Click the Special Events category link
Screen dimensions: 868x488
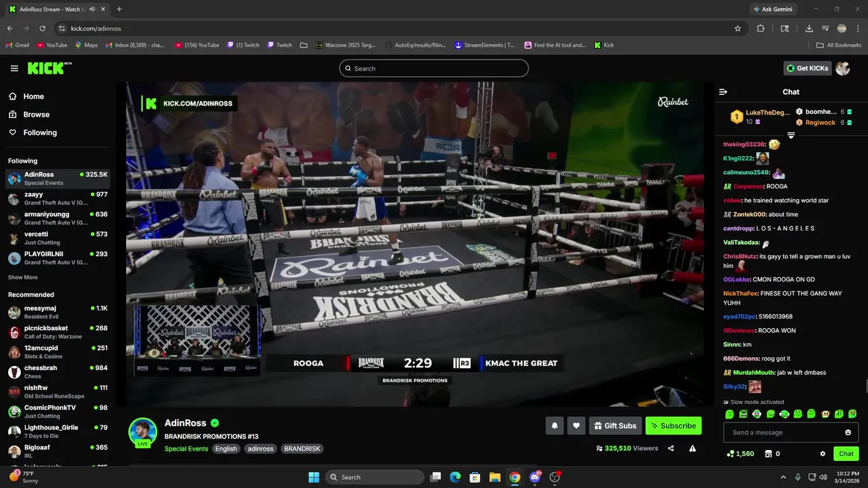coord(186,449)
